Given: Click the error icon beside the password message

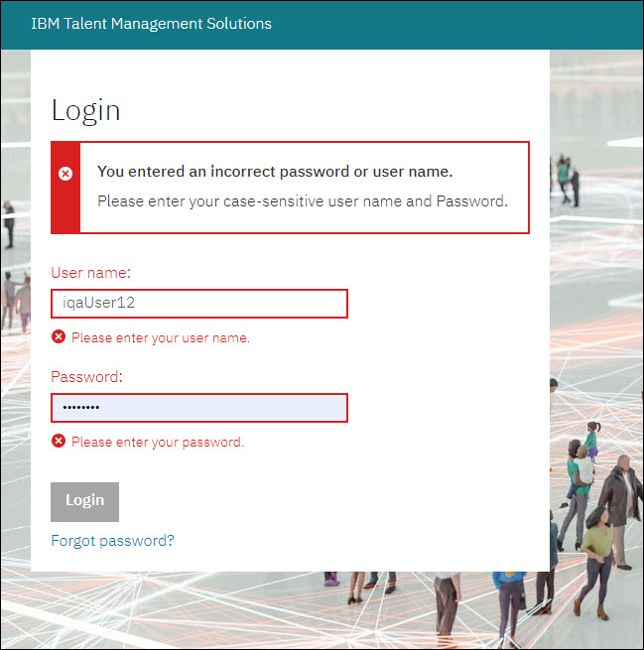Looking at the screenshot, I should click(59, 442).
